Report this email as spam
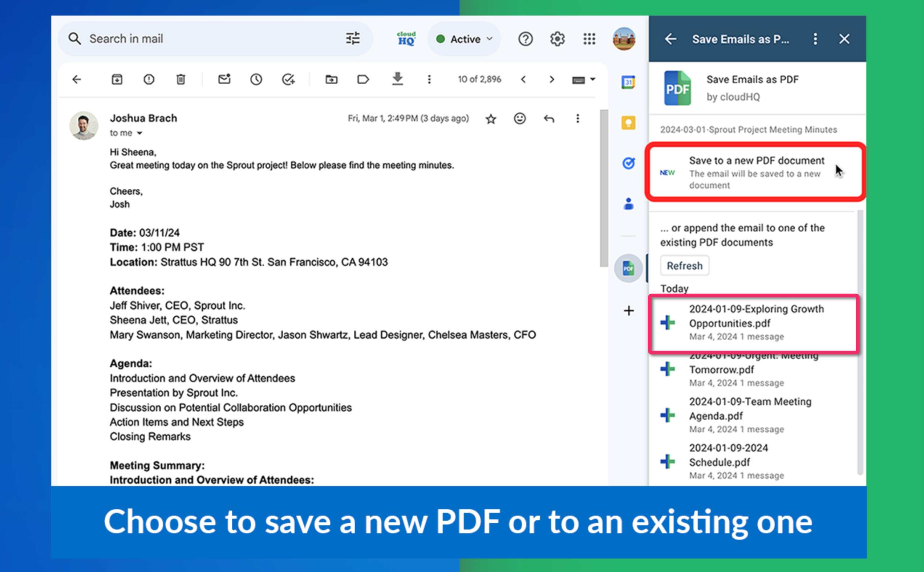The width and height of the screenshot is (924, 572). click(x=149, y=79)
